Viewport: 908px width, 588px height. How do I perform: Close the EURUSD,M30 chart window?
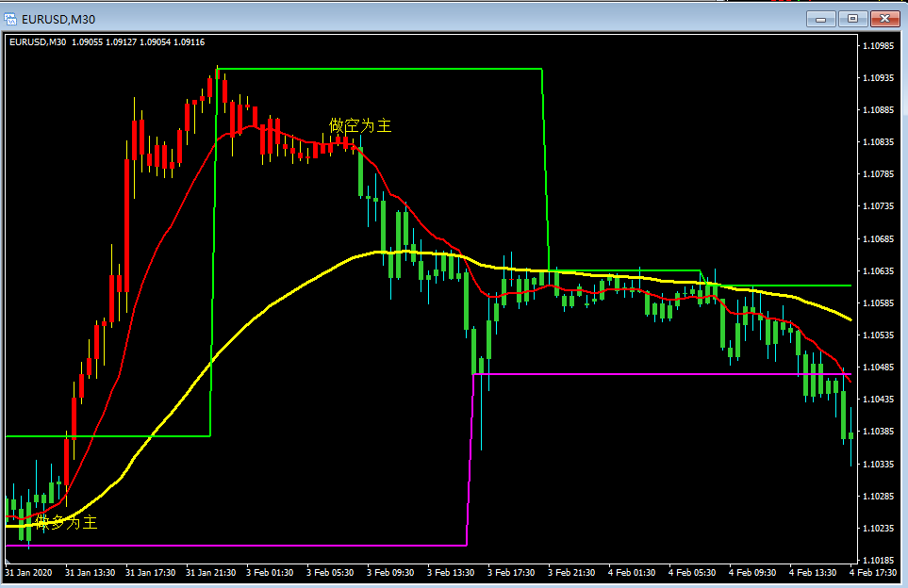coord(885,18)
